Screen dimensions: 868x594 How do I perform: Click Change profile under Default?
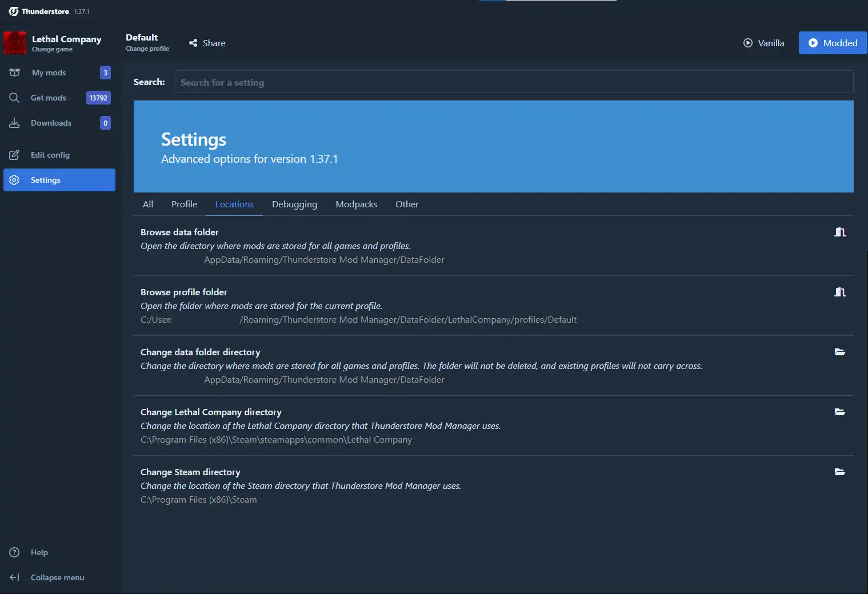(147, 49)
